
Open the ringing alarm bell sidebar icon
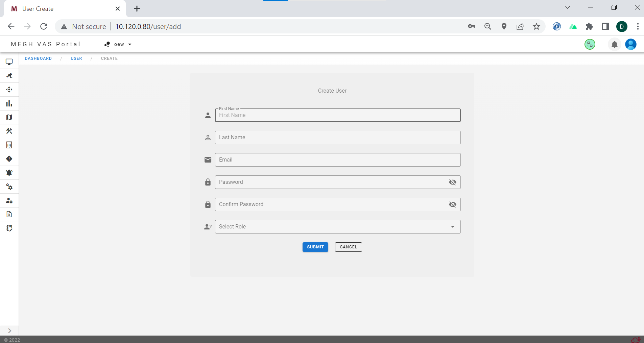[x=9, y=173]
